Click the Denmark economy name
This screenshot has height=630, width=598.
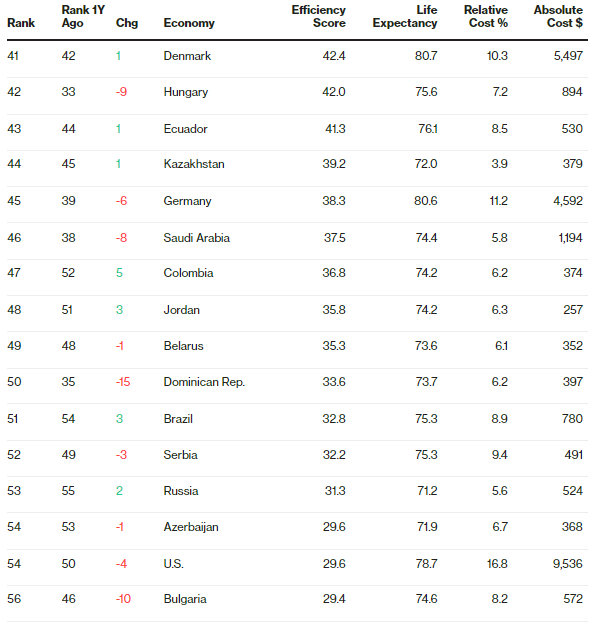pos(187,56)
